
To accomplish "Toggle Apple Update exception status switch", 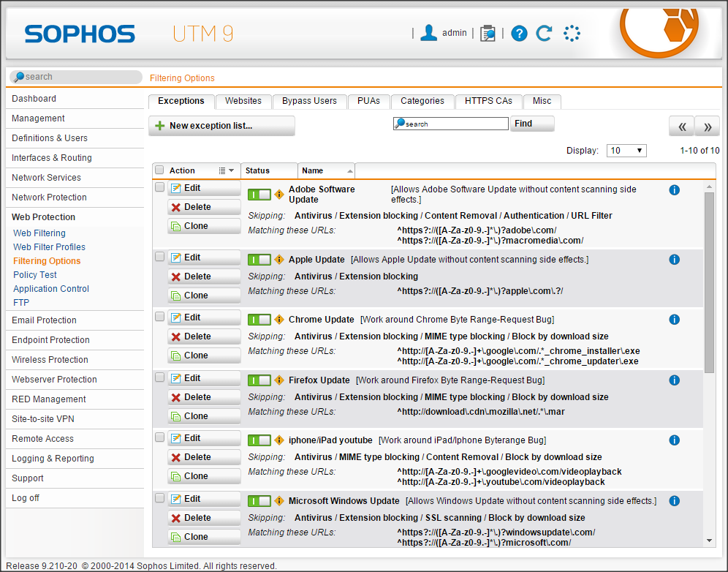I will pos(259,260).
